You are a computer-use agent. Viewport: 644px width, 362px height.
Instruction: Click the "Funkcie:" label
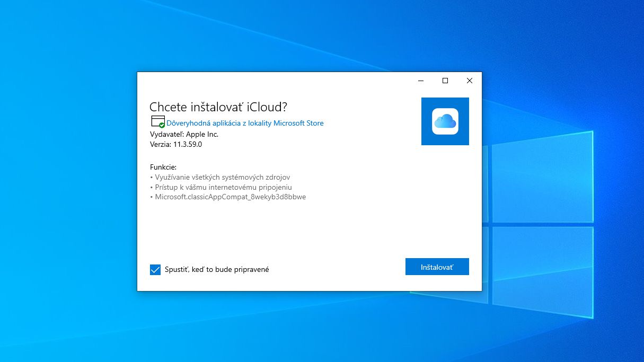point(163,167)
